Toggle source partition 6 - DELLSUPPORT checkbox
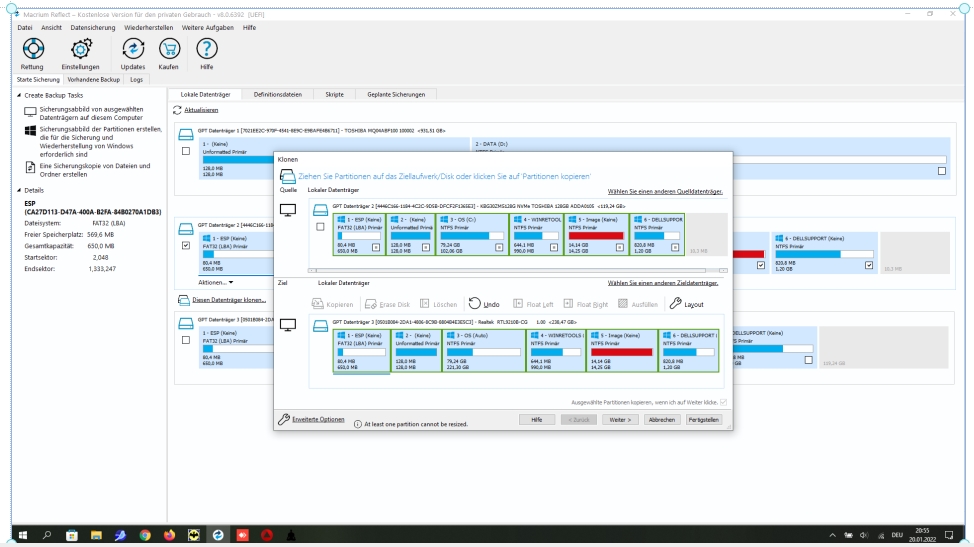 (675, 247)
